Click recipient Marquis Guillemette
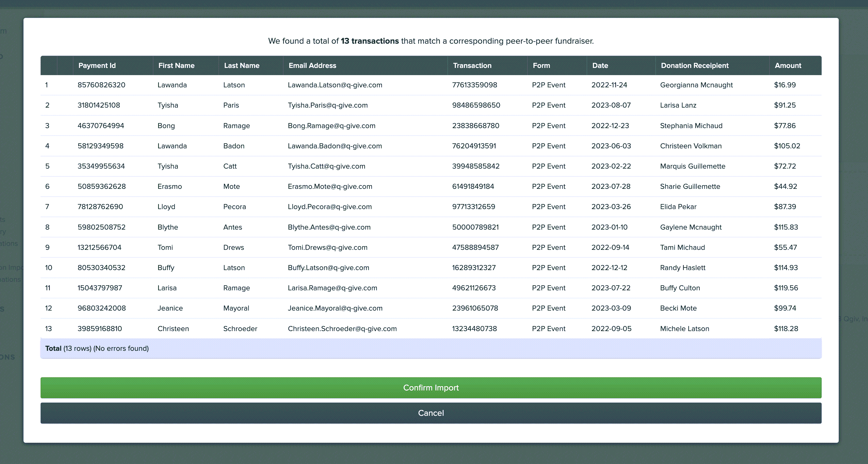Viewport: 868px width, 464px height. point(693,166)
